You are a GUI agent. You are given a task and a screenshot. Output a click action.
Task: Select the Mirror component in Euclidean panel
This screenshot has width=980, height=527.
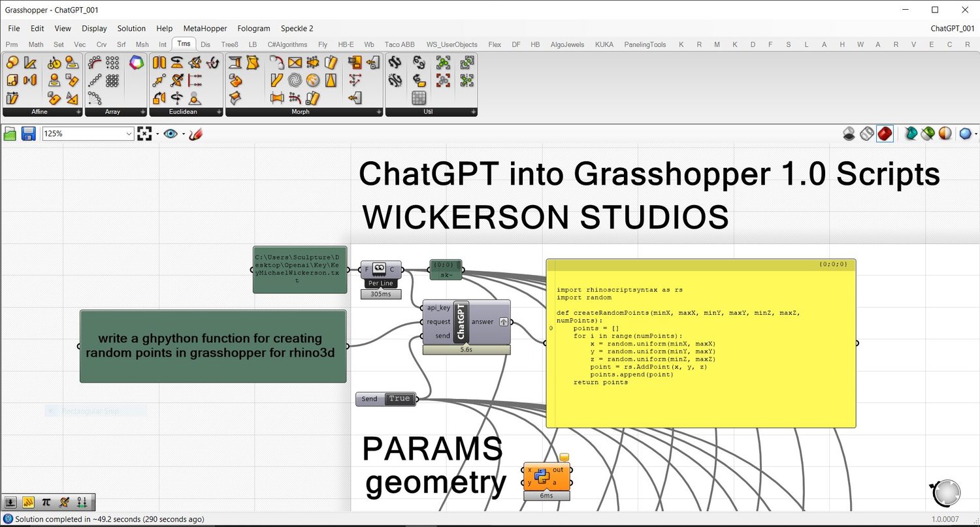point(159,63)
